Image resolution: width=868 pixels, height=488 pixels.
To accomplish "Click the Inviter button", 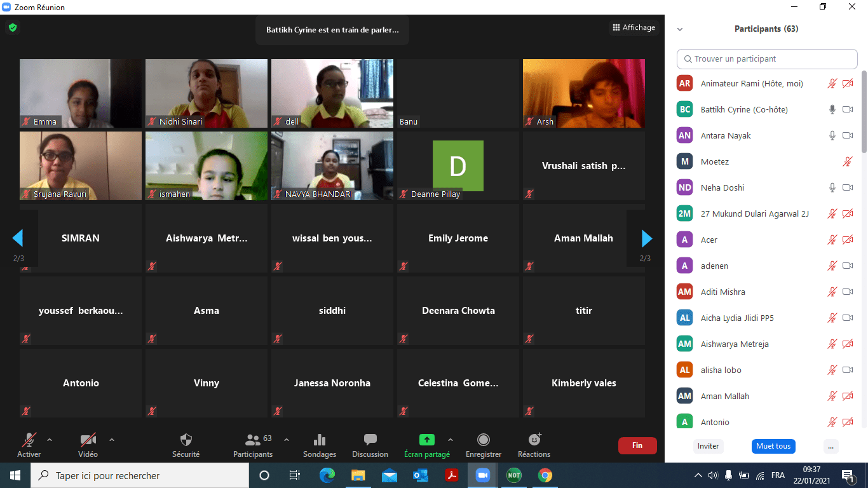I will (708, 446).
